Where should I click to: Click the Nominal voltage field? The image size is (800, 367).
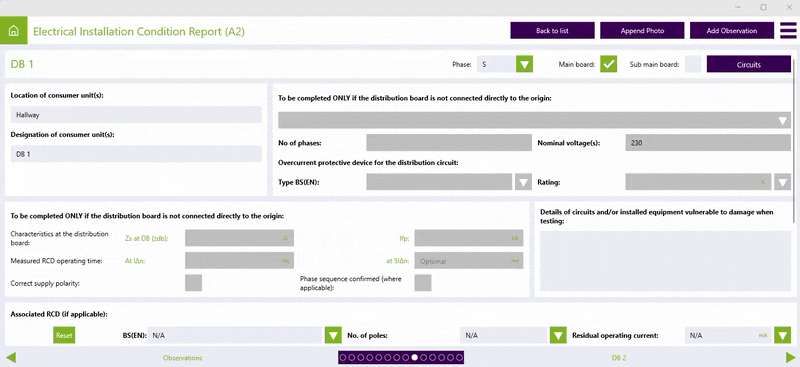pos(708,143)
